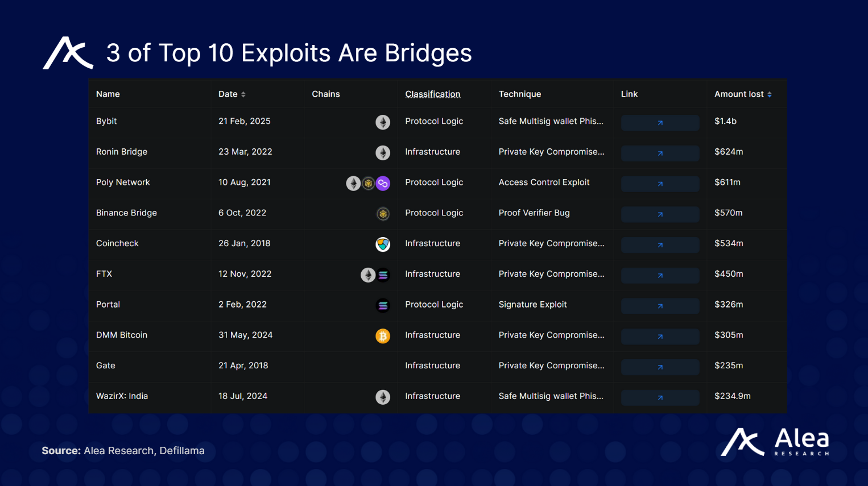Screen dimensions: 868x486
Task: Click the Ethereum icon in FTX row
Action: [x=368, y=275]
